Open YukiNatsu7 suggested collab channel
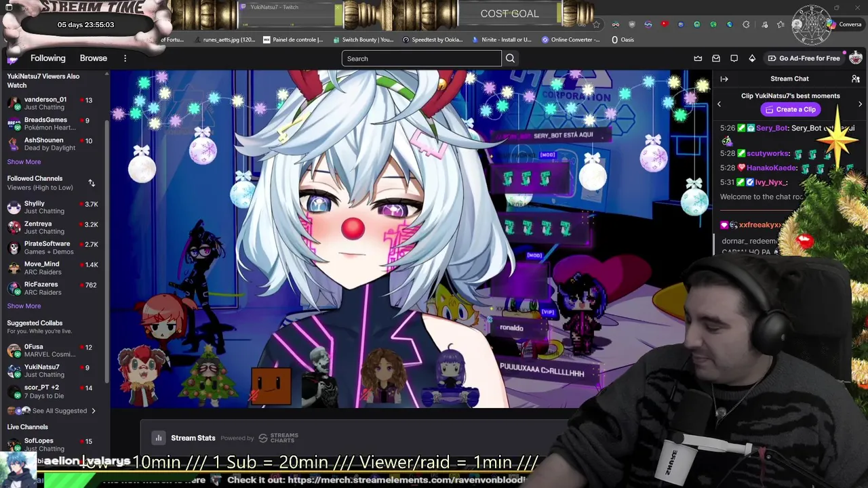The image size is (868, 488). click(53, 371)
